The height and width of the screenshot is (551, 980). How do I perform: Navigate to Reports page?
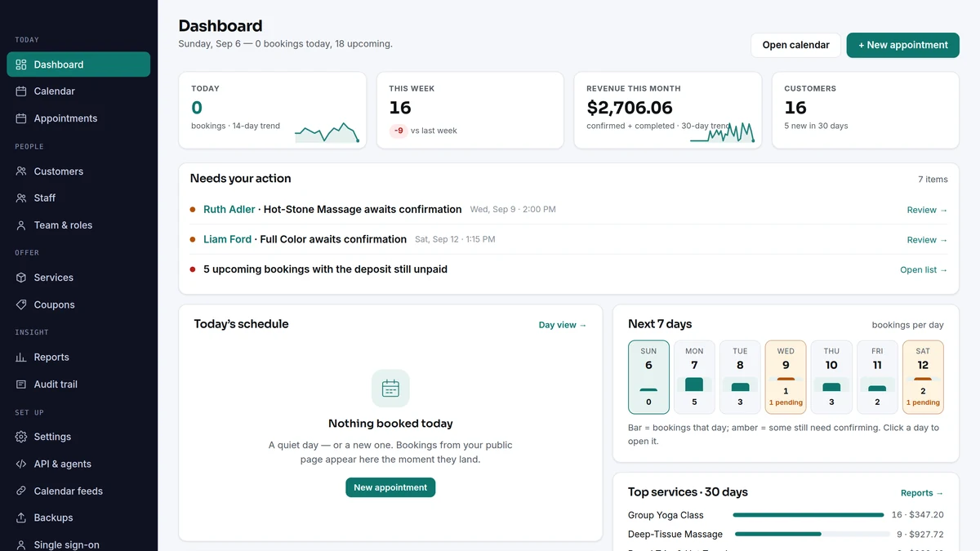[78, 358]
